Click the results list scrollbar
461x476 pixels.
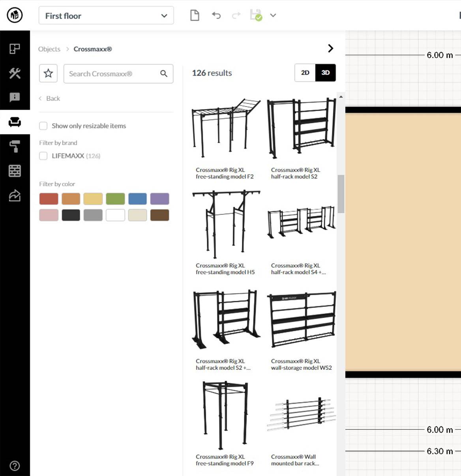pos(341,194)
